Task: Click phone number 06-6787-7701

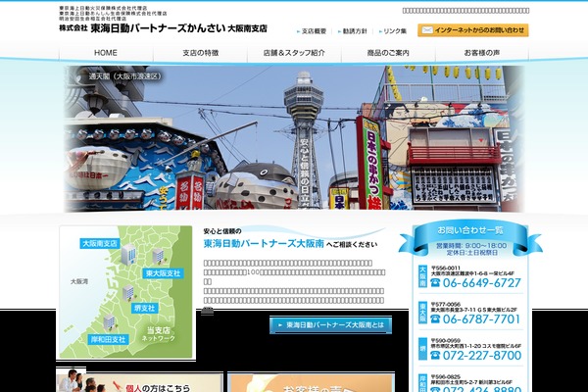Action: pyautogui.click(x=482, y=319)
